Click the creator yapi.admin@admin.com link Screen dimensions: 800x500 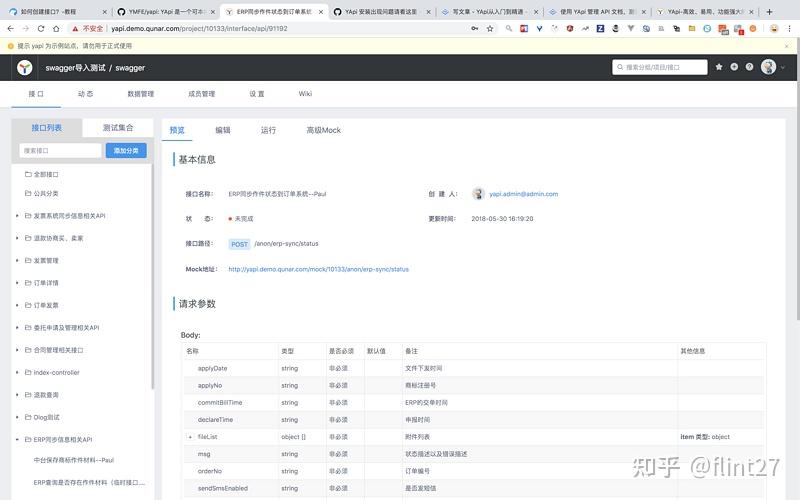[523, 194]
